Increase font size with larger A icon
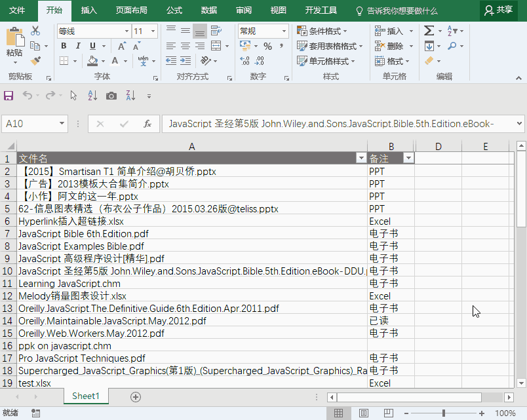Screen dimensions: 527x420 pos(122,46)
